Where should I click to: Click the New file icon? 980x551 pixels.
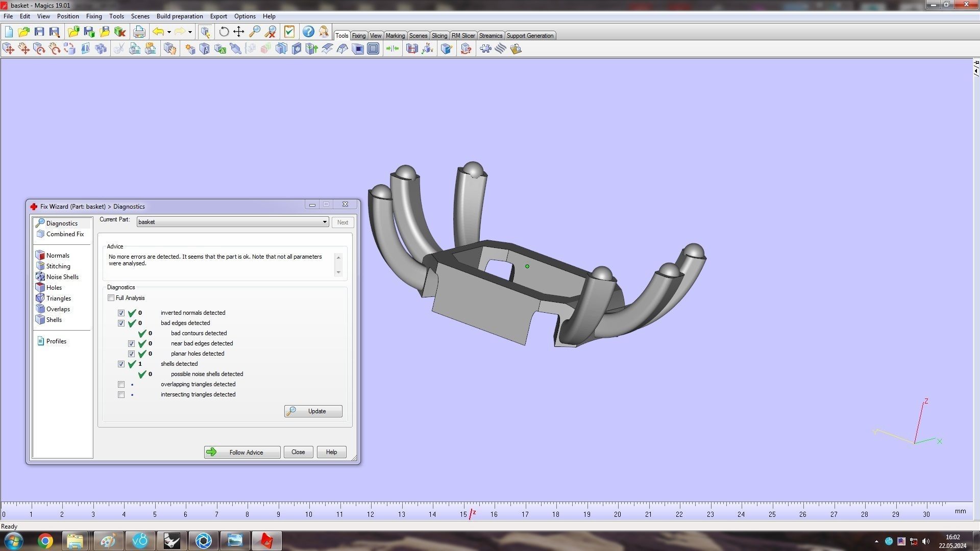(9, 32)
